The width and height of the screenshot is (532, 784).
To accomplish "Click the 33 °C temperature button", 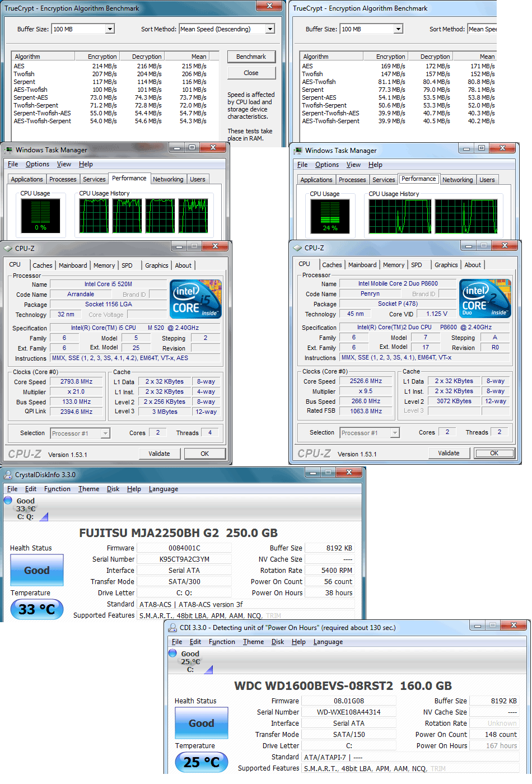I will click(37, 609).
